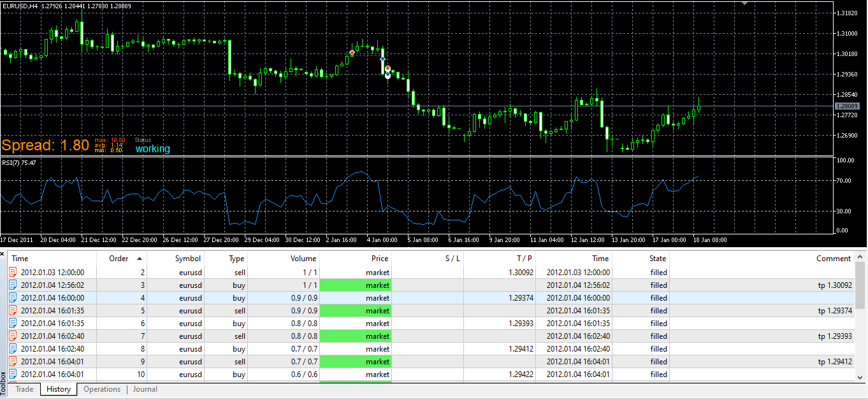868x400 pixels.
Task: Sort history by the Time column header
Action: click(20, 259)
